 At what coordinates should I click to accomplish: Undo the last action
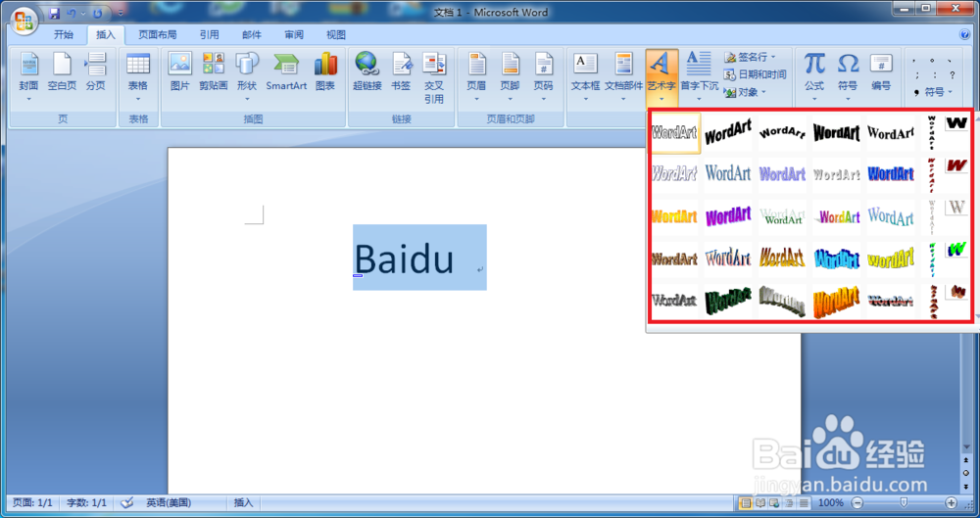[x=72, y=13]
